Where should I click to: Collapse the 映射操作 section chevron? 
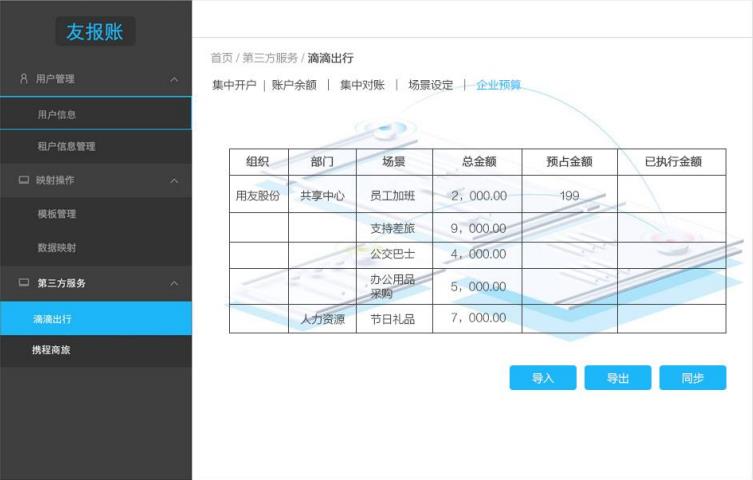(x=174, y=180)
